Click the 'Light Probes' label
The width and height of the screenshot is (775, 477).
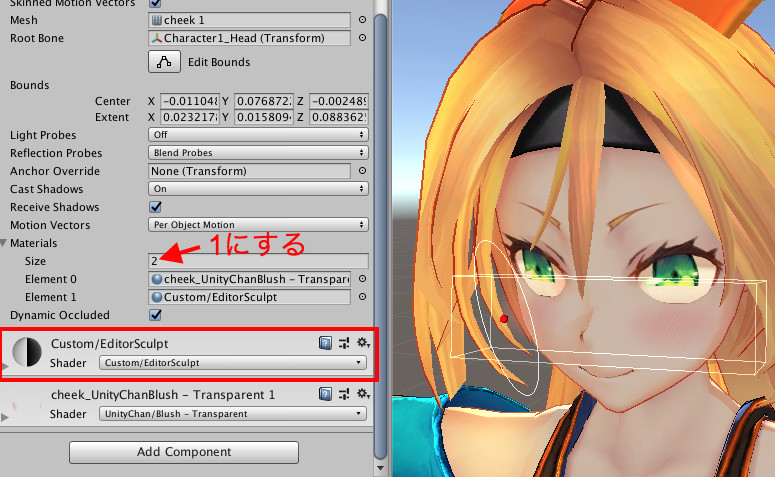pyautogui.click(x=43, y=135)
